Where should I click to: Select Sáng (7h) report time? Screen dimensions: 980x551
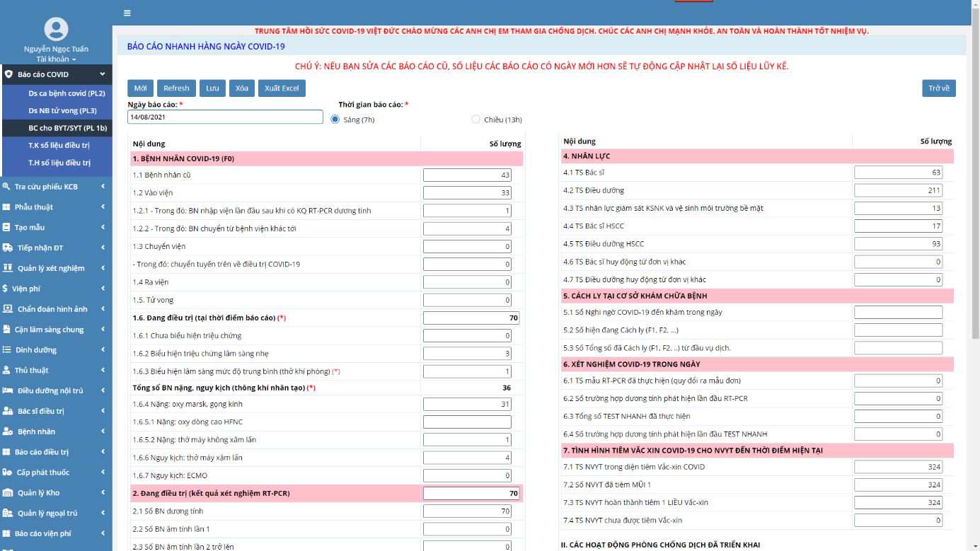tap(335, 120)
